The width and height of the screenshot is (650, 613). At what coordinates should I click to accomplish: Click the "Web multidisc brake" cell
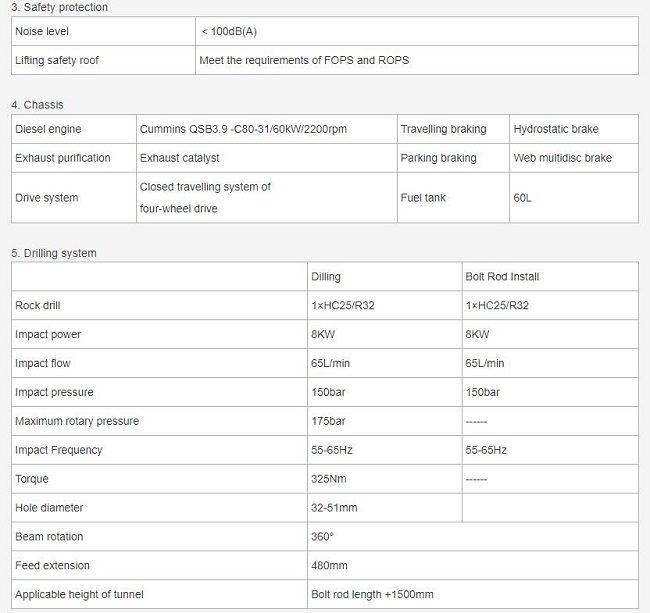pyautogui.click(x=562, y=158)
